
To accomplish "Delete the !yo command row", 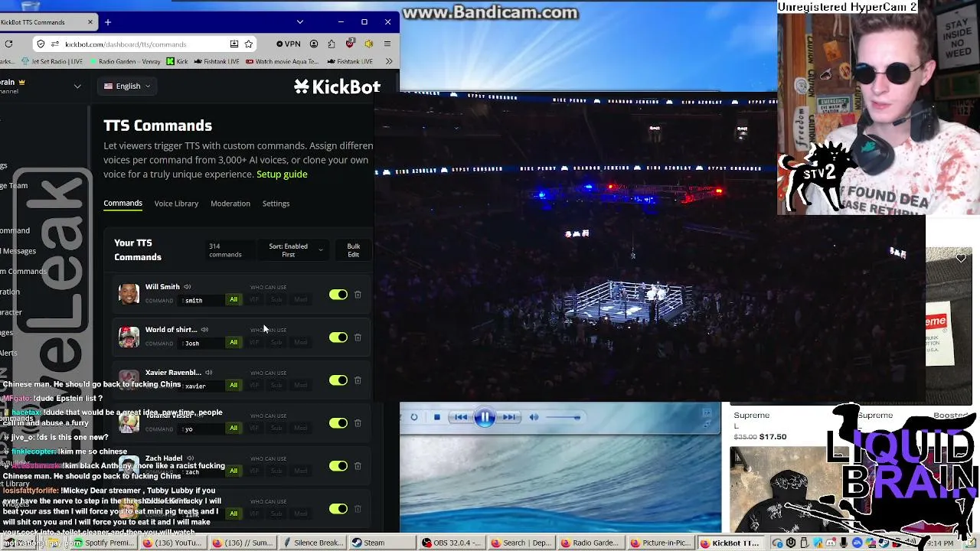I will pos(358,423).
